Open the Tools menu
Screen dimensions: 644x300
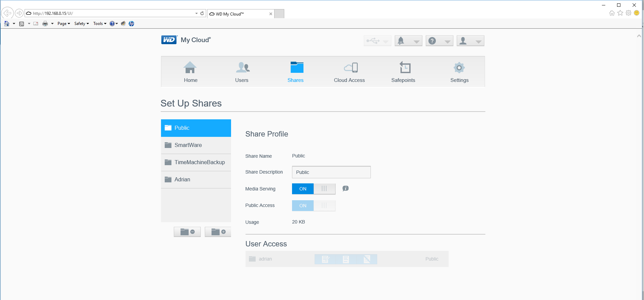(100, 24)
